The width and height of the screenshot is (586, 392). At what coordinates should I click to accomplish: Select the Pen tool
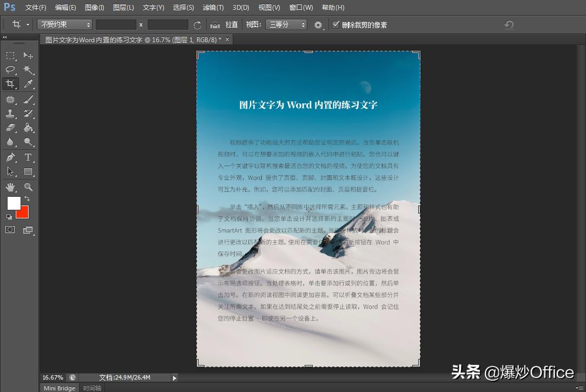pyautogui.click(x=10, y=157)
